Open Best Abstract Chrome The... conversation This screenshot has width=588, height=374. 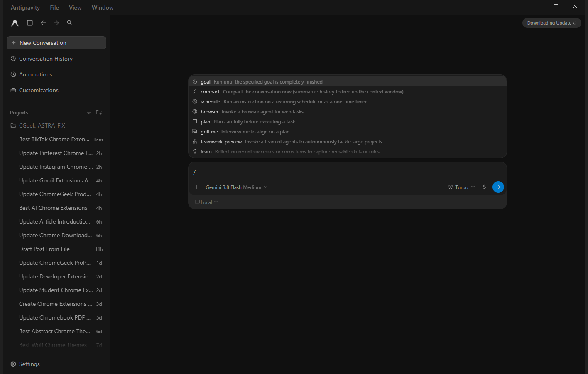[x=56, y=331]
